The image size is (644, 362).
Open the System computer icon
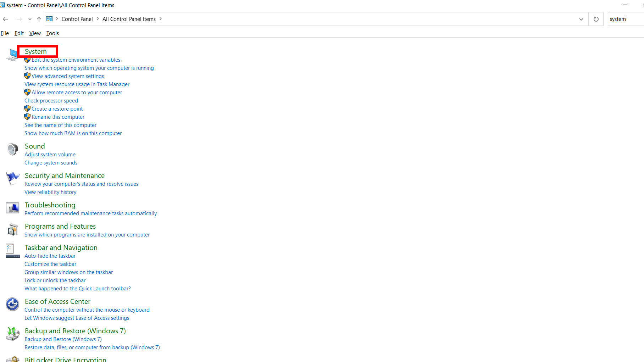tap(12, 55)
